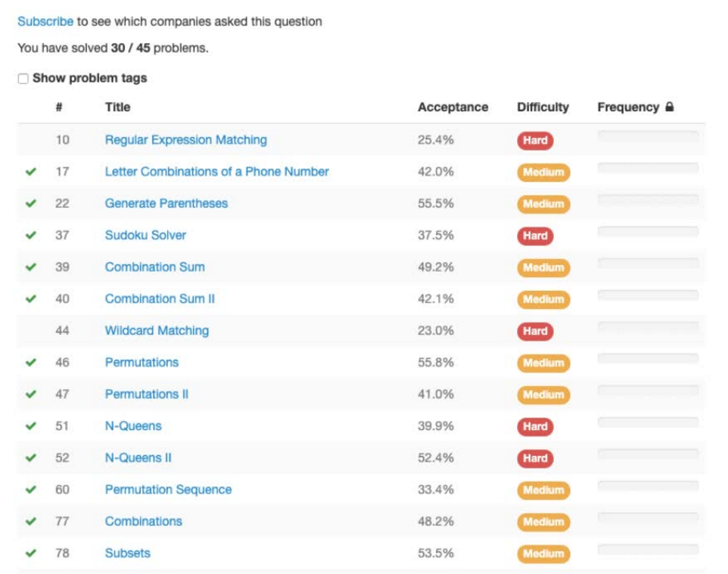Open the Permutations II problem
Image resolution: width=728 pixels, height=574 pixels.
147,395
